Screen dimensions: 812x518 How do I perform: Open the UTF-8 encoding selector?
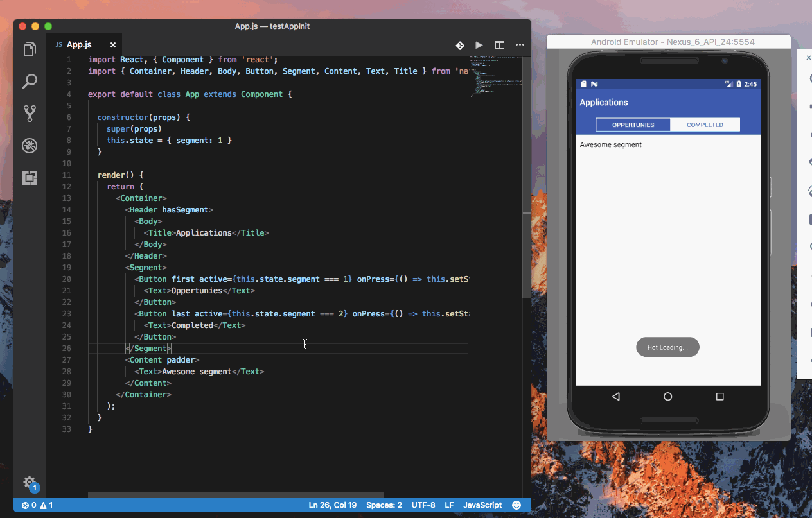click(423, 505)
